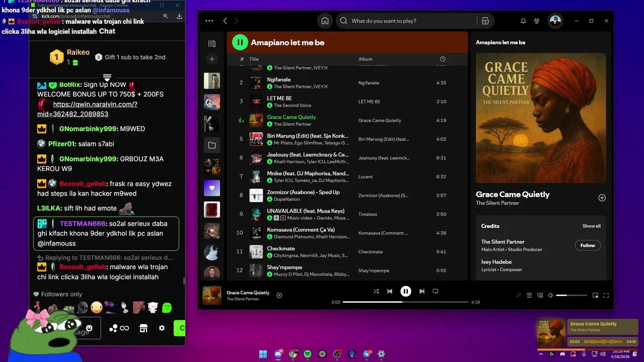Click now-playing cover thumbnail in player bar
This screenshot has width=644, height=362.
(212, 295)
